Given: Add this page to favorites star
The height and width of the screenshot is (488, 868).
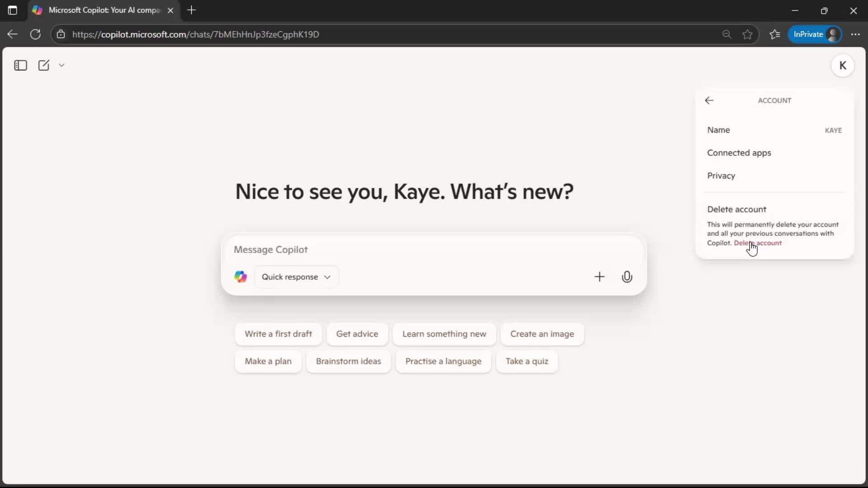Looking at the screenshot, I should click(747, 34).
